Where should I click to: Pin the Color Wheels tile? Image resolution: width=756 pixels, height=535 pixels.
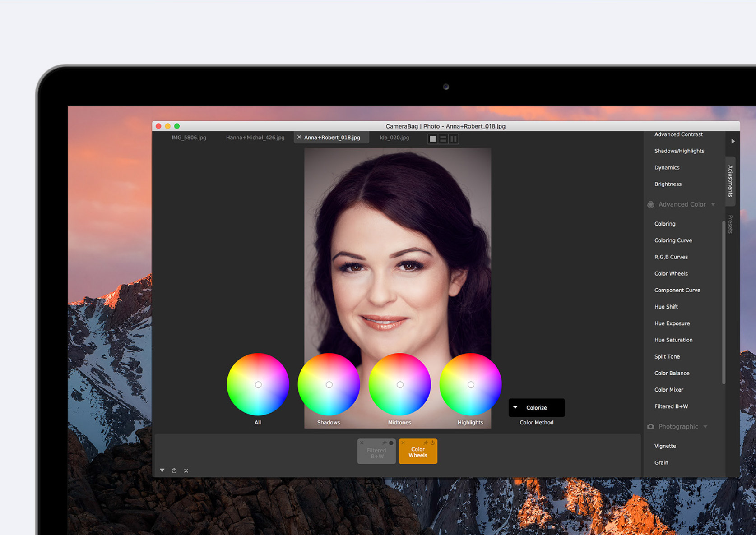pos(426,443)
